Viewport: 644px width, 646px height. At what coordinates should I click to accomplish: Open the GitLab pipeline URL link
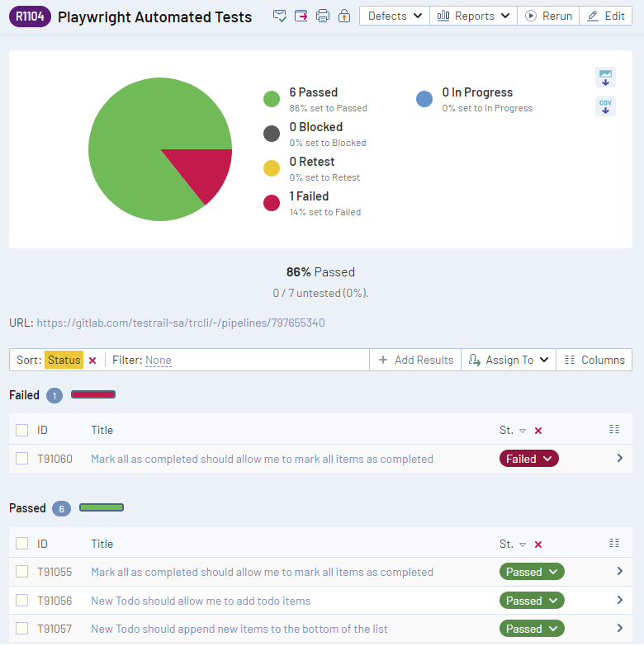click(180, 323)
